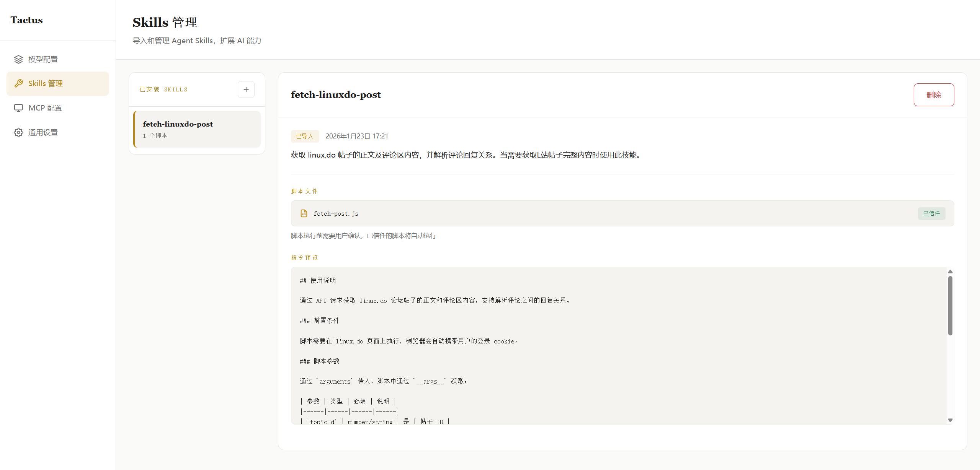Click the plus icon to add a skill
The height and width of the screenshot is (470, 980).
246,89
